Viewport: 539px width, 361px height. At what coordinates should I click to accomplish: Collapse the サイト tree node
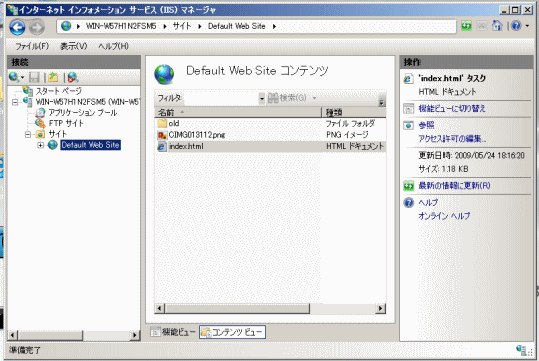pos(28,134)
